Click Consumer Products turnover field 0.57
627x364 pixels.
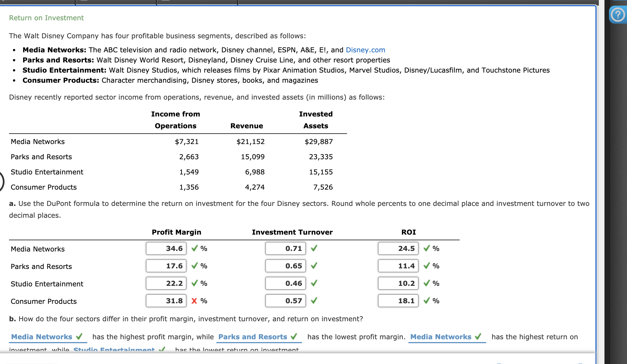tap(286, 301)
